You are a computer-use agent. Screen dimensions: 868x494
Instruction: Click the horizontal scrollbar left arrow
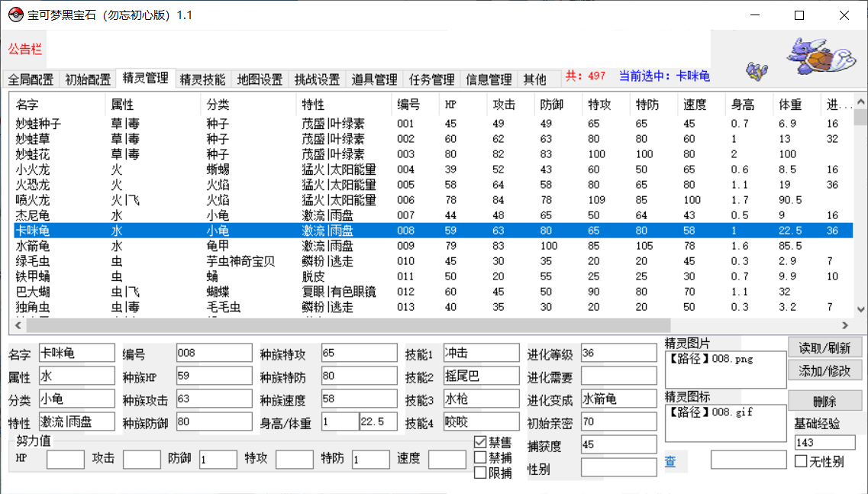point(18,325)
